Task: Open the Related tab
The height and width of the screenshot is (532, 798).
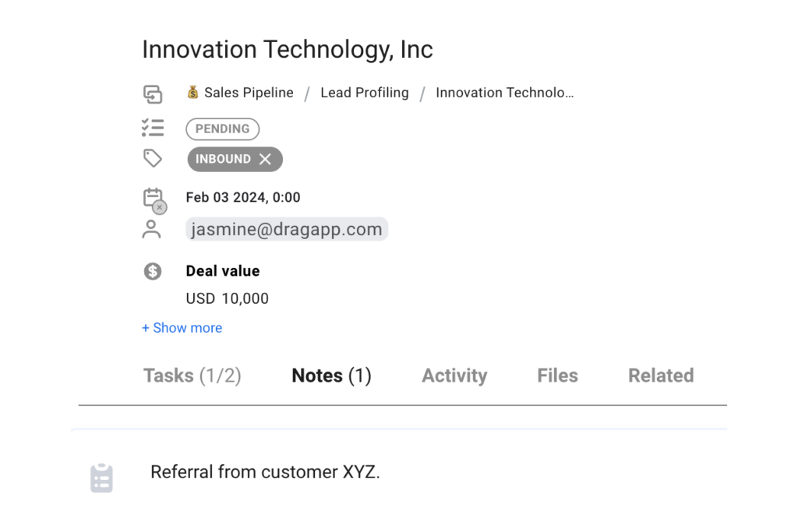Action: 661,375
